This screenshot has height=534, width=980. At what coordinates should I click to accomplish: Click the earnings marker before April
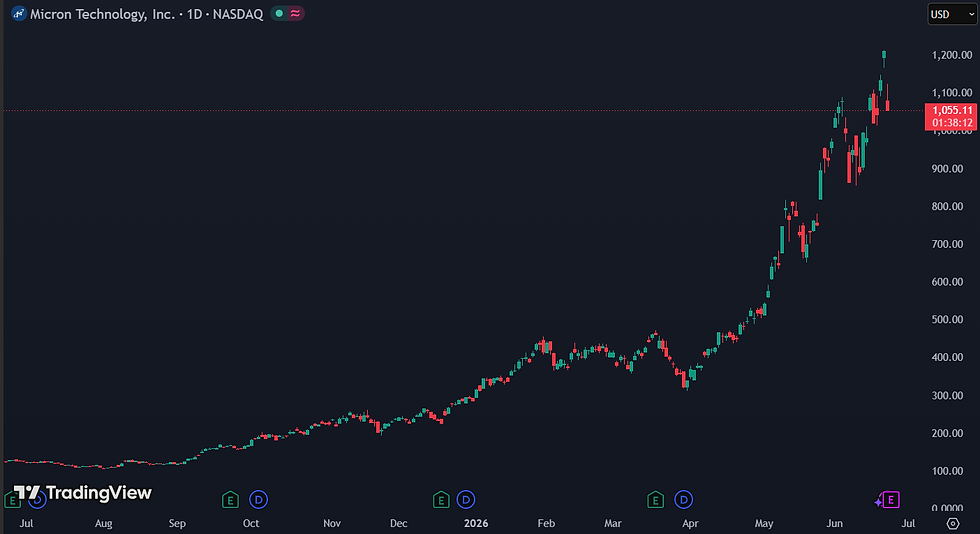coord(655,500)
